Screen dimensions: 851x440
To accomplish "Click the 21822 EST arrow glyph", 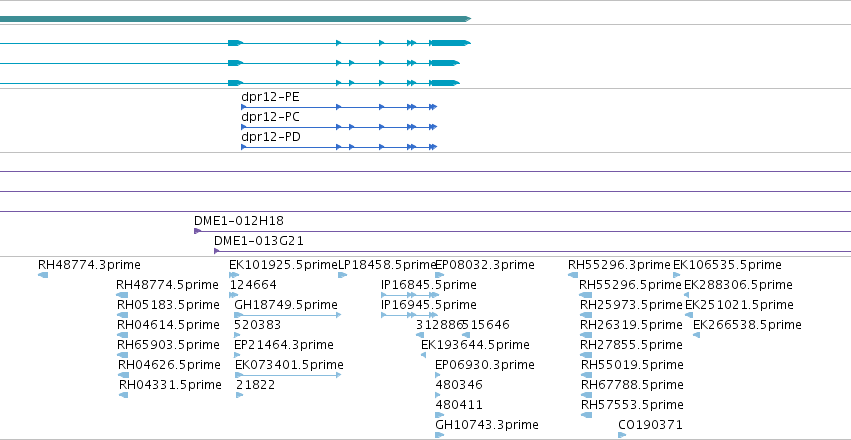I will tap(239, 395).
